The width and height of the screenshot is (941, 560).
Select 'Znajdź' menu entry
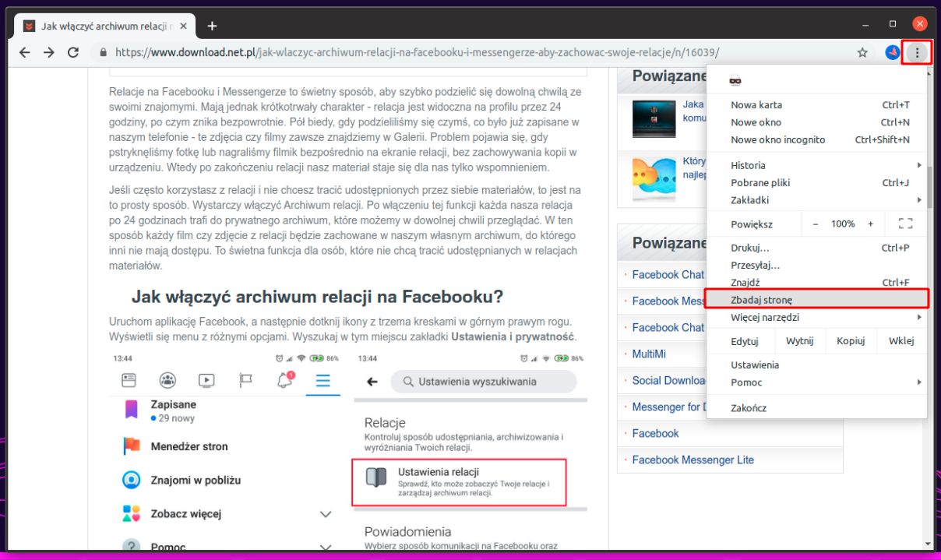coord(816,282)
